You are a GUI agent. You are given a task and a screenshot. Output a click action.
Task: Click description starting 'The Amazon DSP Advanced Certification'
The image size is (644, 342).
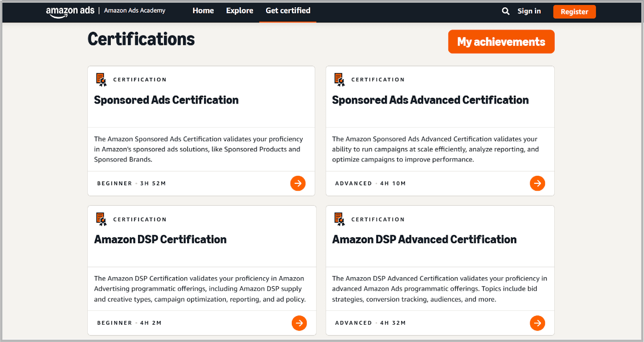pos(440,289)
